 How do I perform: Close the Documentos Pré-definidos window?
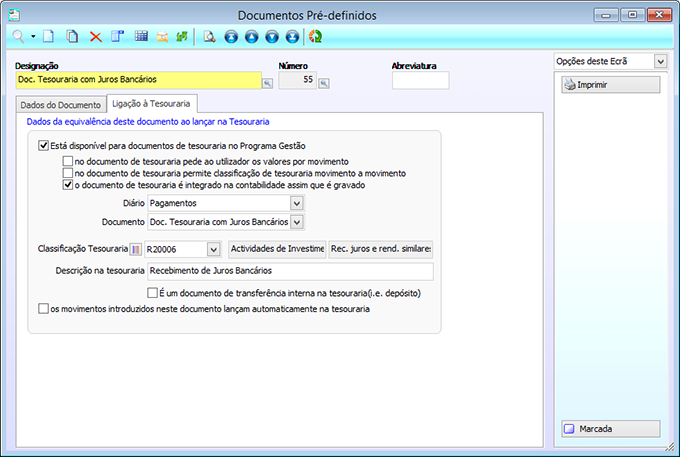(x=659, y=15)
